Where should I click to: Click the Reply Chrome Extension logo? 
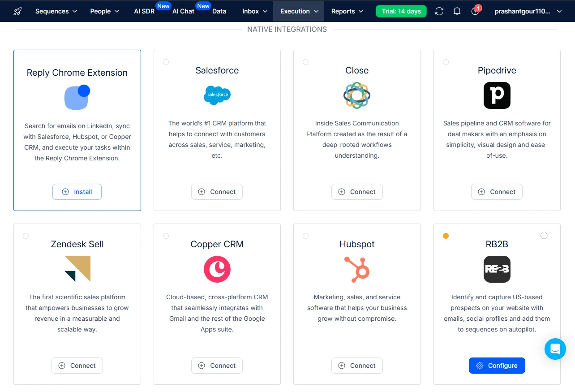click(x=77, y=97)
